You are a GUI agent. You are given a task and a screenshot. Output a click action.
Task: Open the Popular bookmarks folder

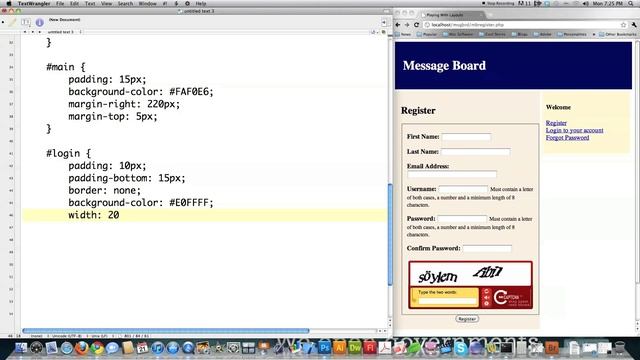point(427,34)
